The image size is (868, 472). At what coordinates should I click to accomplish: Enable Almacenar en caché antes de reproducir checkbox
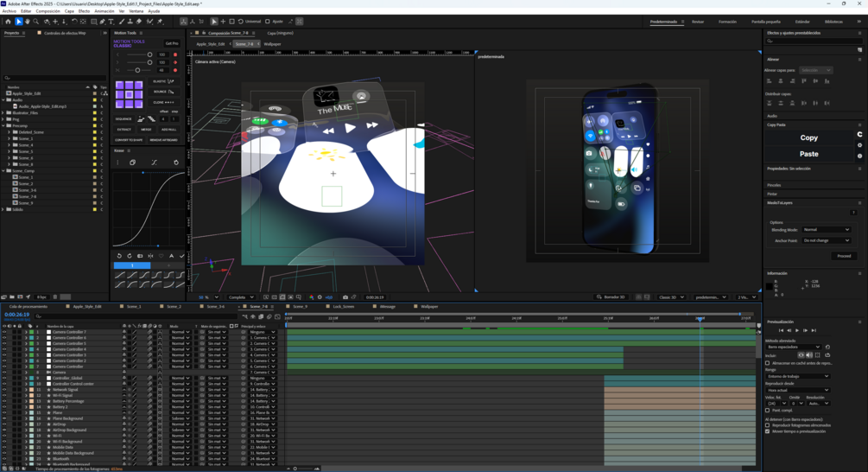[x=768, y=363]
